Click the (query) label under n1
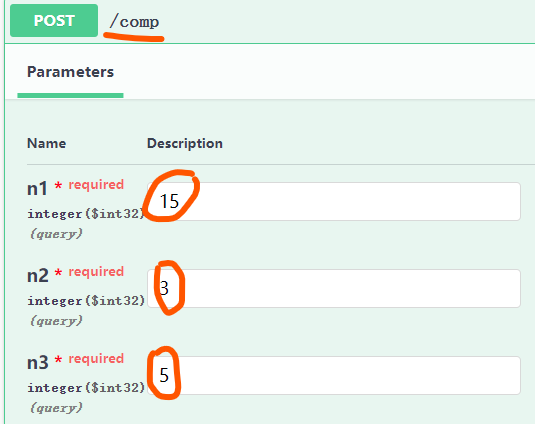The image size is (535, 424). click(x=56, y=234)
